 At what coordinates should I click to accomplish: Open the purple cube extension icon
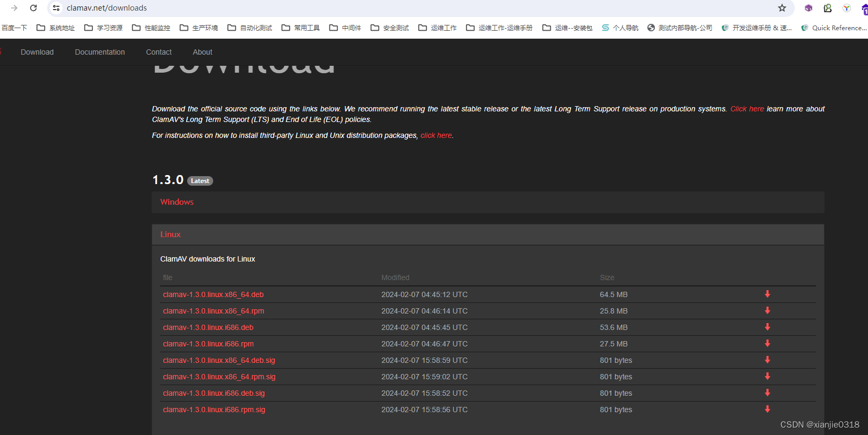(809, 8)
